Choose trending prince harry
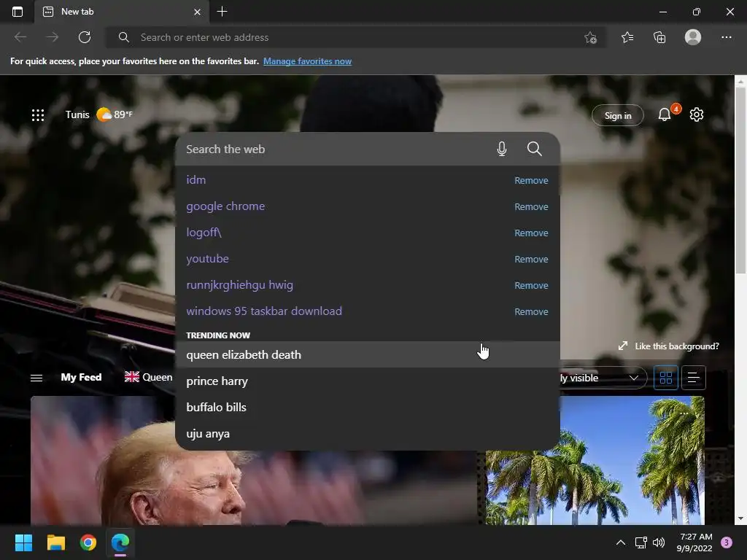747x560 pixels. [368, 381]
